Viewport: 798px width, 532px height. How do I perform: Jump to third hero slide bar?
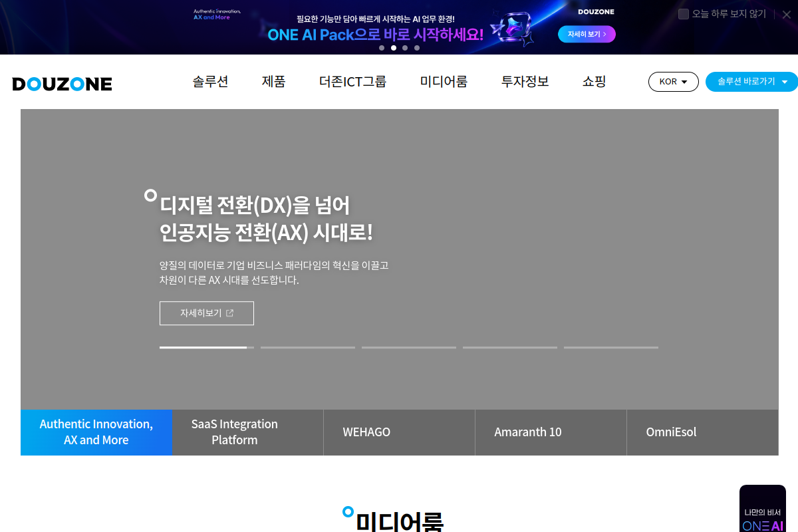[x=409, y=347]
